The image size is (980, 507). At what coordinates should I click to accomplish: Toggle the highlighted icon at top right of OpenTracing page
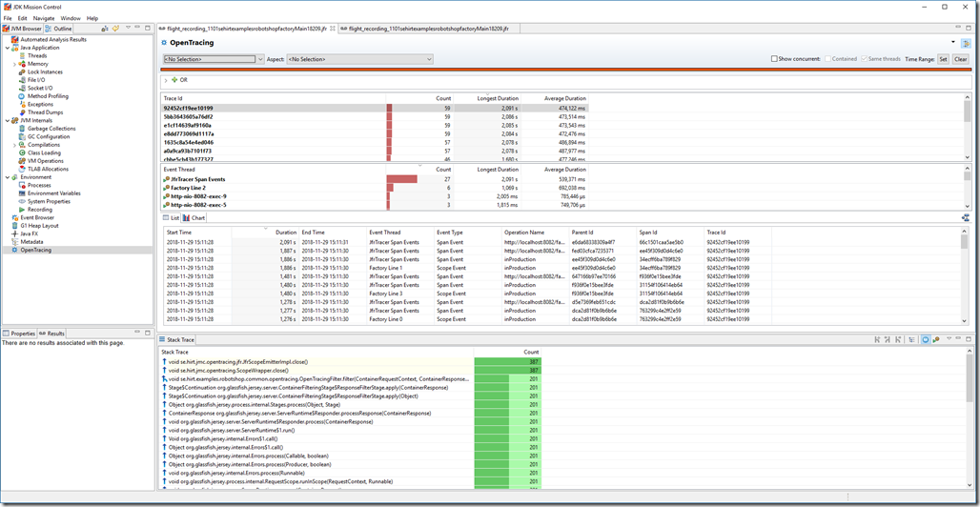pos(966,43)
